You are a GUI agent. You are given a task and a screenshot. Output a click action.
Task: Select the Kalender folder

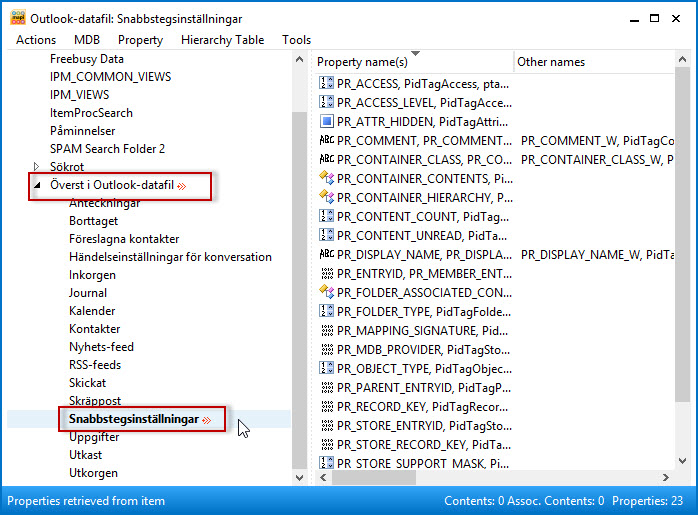click(x=92, y=311)
